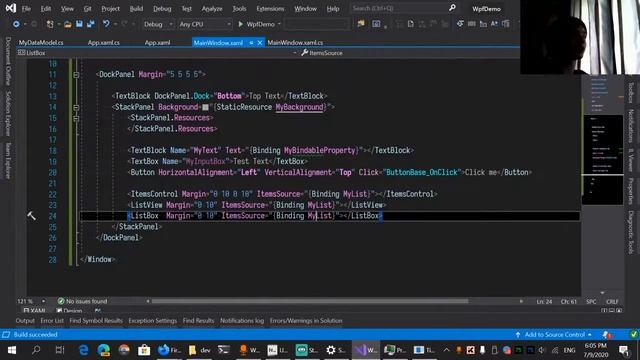Viewport: 640px width, 360px height.
Task: Open the Tools menu
Action: pos(239,9)
